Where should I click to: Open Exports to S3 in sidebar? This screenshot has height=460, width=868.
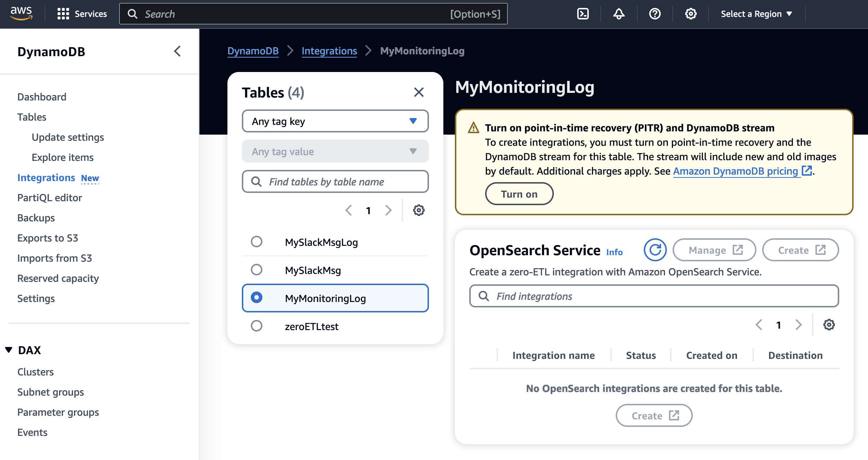click(48, 238)
